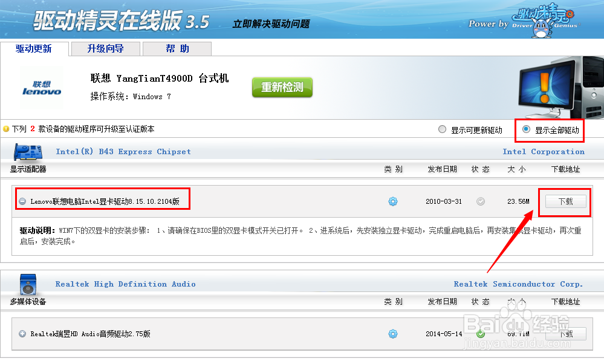The width and height of the screenshot is (604, 364).
Task: Click the Realtek Semiconductor Corp. vendor link
Action: [518, 284]
